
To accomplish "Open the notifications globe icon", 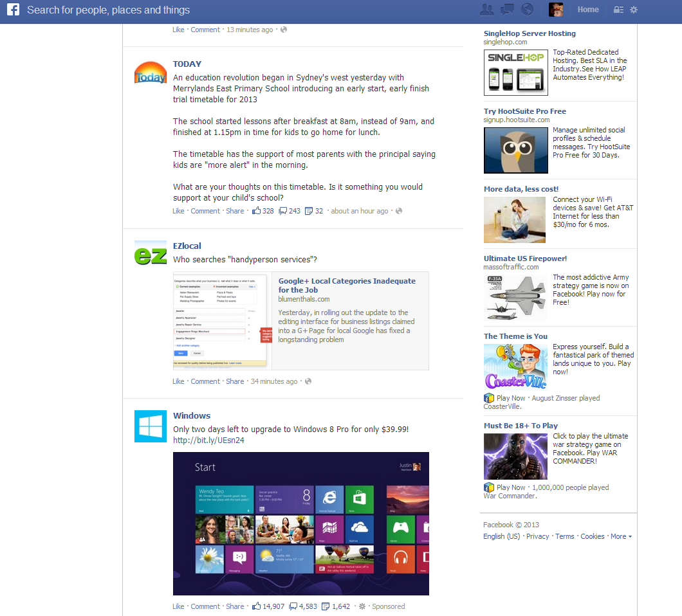I will (x=527, y=10).
